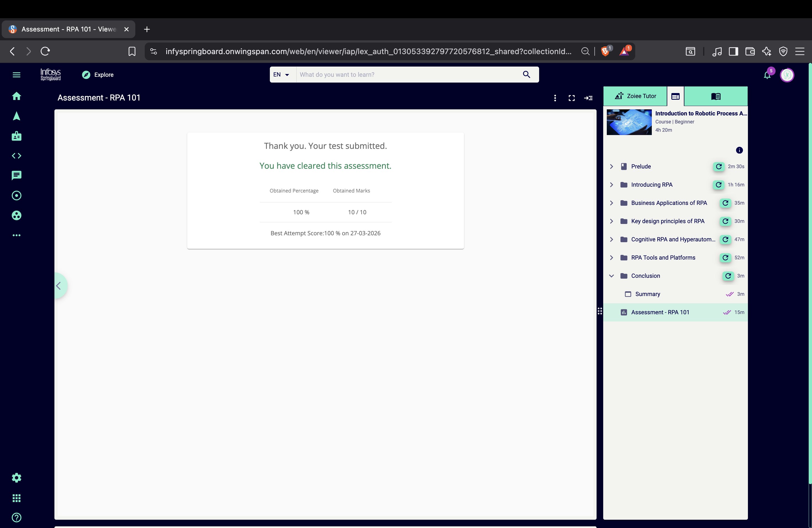Click the code brackets sidebar icon
Image resolution: width=812 pixels, height=528 pixels.
16,156
